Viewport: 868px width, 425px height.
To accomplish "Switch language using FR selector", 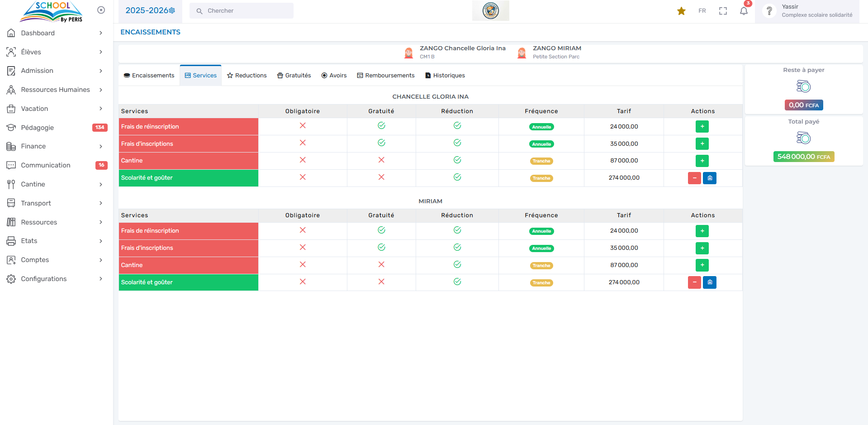I will pos(702,11).
